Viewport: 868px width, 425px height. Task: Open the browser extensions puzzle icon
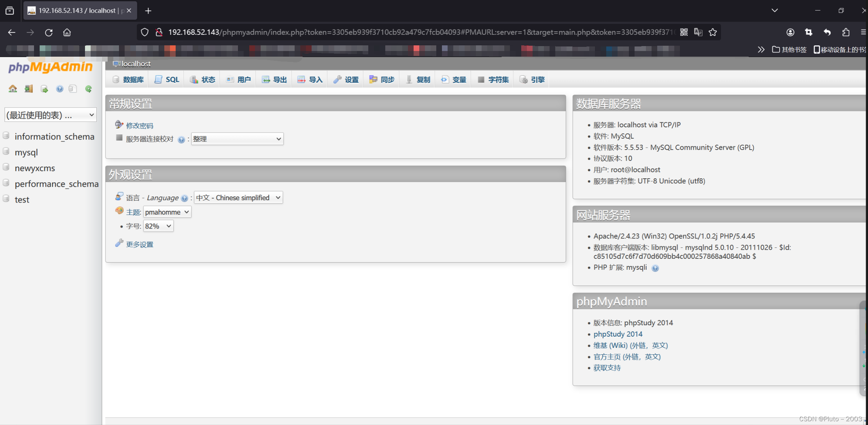(846, 32)
